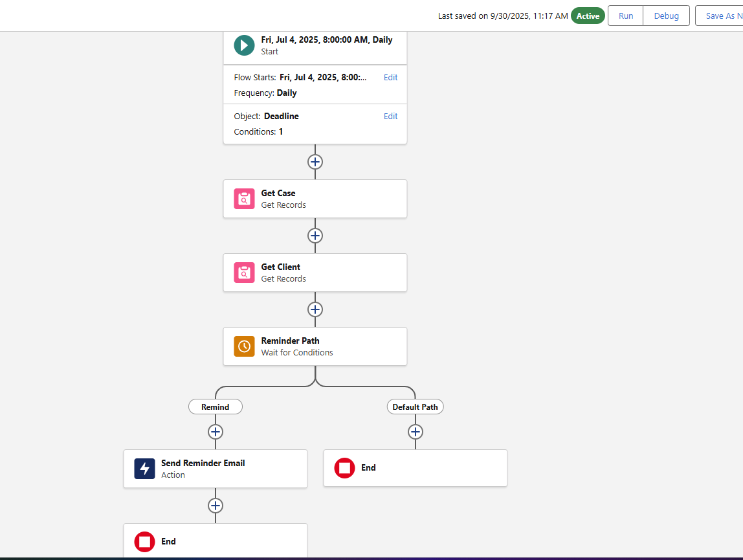Add element after Send Reminder Email action
The height and width of the screenshot is (560, 743).
tap(216, 506)
